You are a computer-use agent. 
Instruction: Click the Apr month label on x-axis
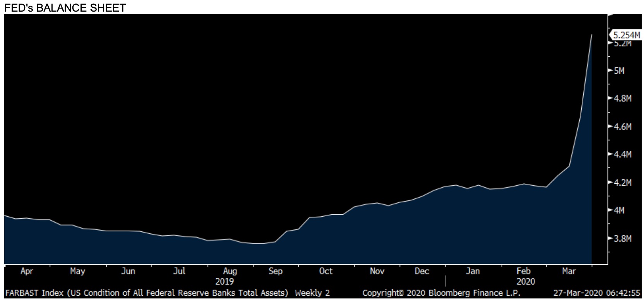(x=27, y=271)
